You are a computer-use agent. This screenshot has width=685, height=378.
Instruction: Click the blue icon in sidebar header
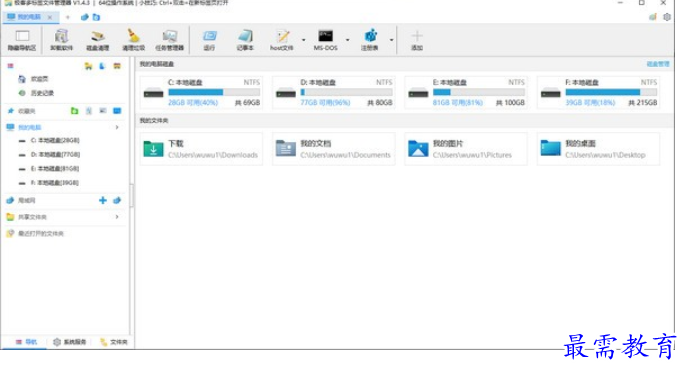tap(103, 66)
